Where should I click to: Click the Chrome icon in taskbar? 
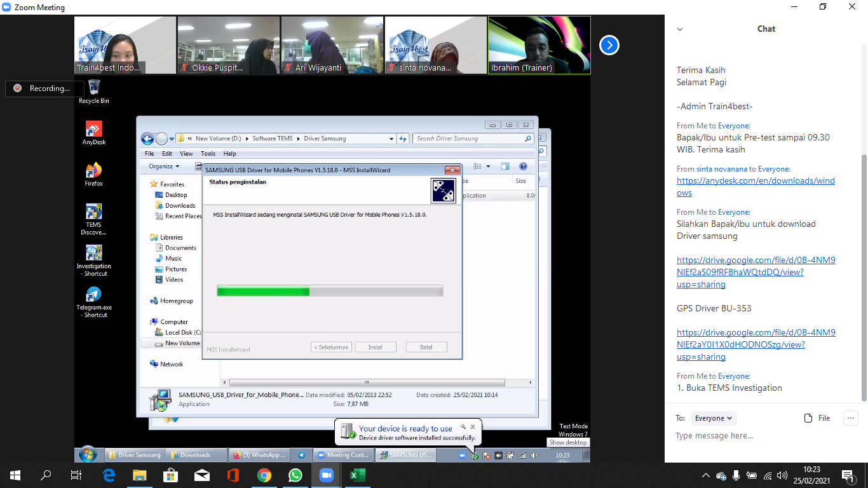tap(264, 475)
